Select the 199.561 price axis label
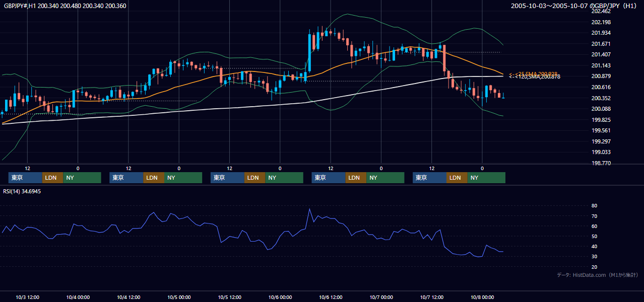Screen dimensions: 644x302 coord(601,131)
